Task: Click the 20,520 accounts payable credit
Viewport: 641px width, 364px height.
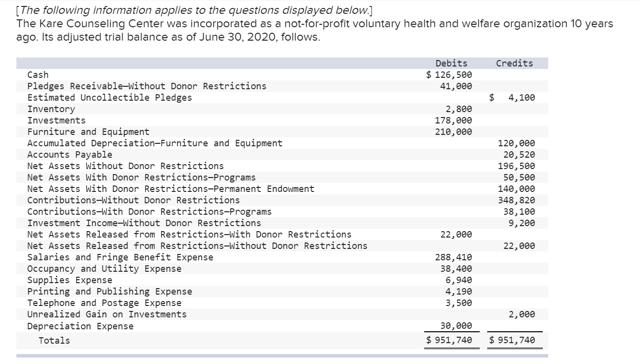Action: [x=519, y=155]
